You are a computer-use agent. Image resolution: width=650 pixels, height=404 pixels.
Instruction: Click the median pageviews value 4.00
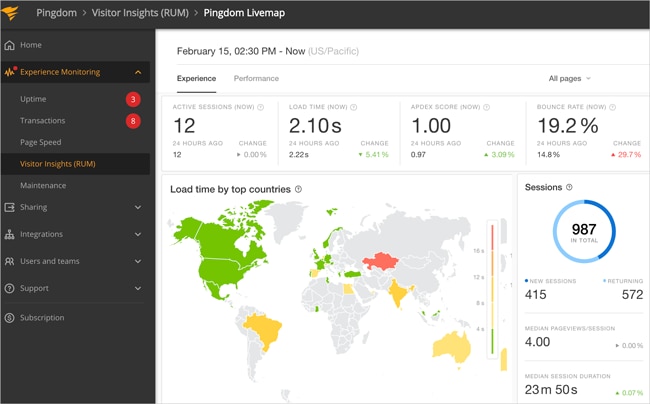[x=537, y=342]
